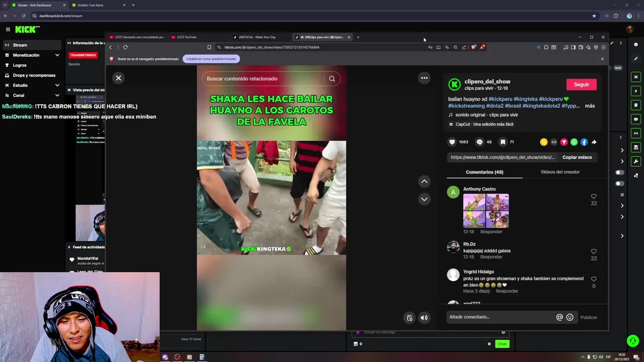Click Publicar to post comment

589,317
